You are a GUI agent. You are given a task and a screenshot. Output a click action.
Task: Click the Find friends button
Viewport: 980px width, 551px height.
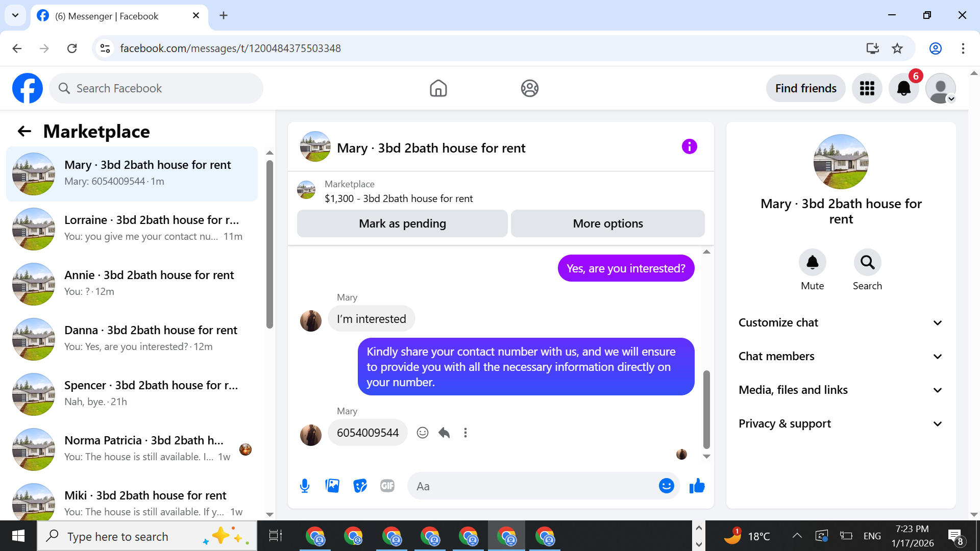click(805, 88)
